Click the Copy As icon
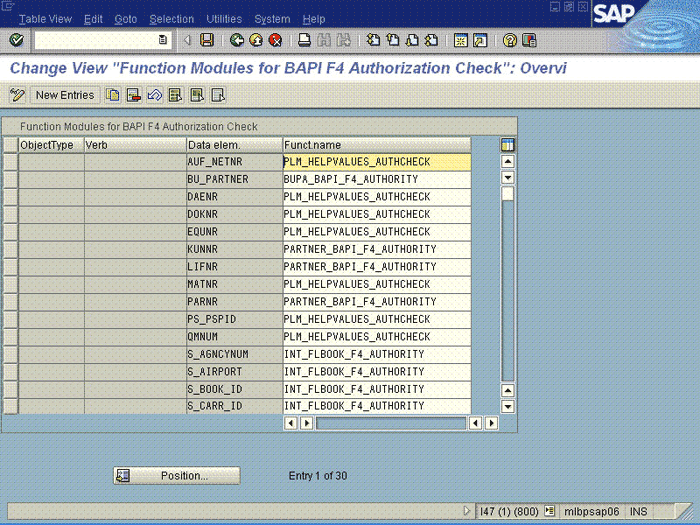This screenshot has height=525, width=700. click(112, 95)
